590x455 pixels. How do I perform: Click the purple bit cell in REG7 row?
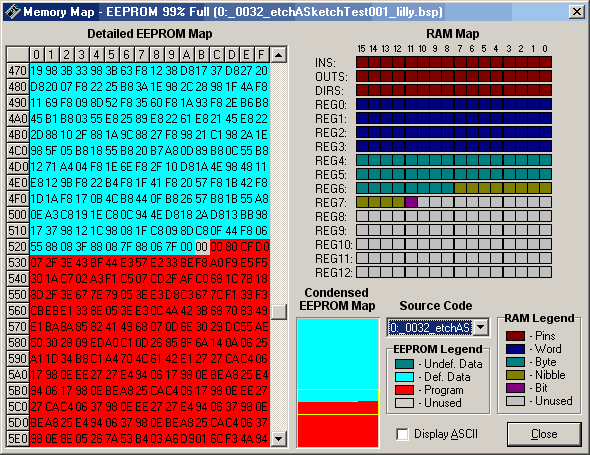coord(411,202)
